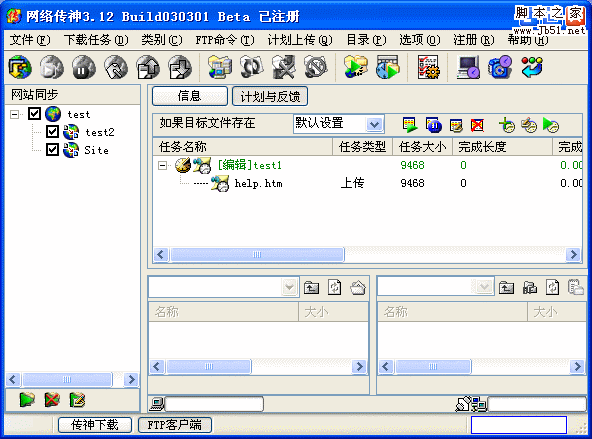Switch to the 信息 tab
The height and width of the screenshot is (439, 592).
pyautogui.click(x=190, y=96)
